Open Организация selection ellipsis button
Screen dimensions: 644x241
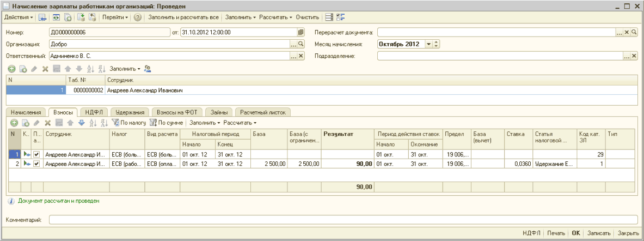[293, 44]
